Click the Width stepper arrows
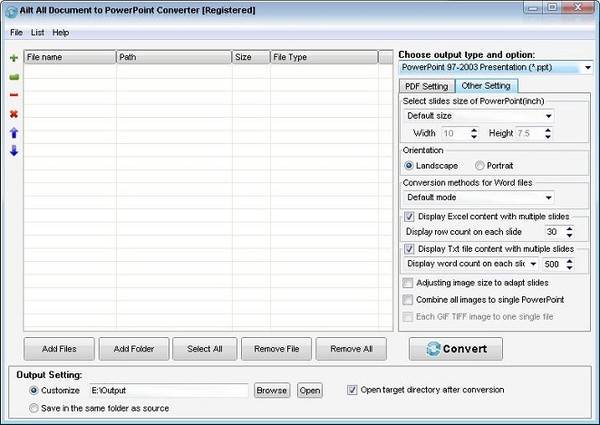The image size is (600, 425). pos(474,133)
